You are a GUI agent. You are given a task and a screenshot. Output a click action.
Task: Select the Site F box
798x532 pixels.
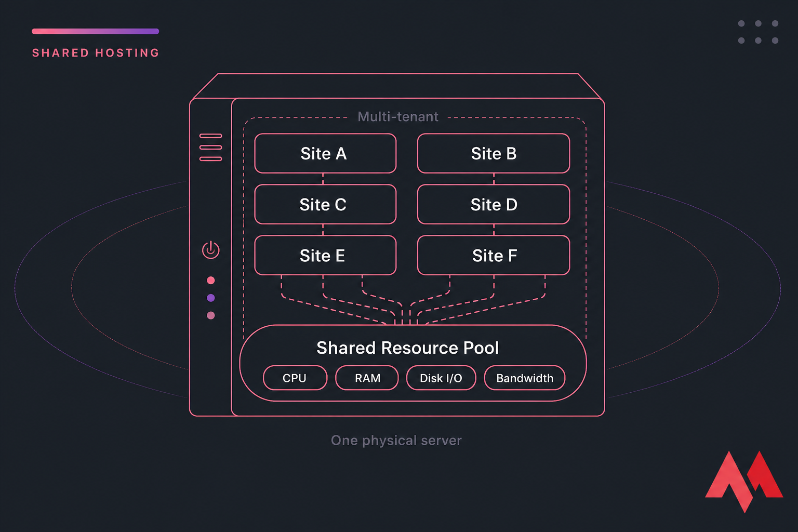(x=494, y=255)
